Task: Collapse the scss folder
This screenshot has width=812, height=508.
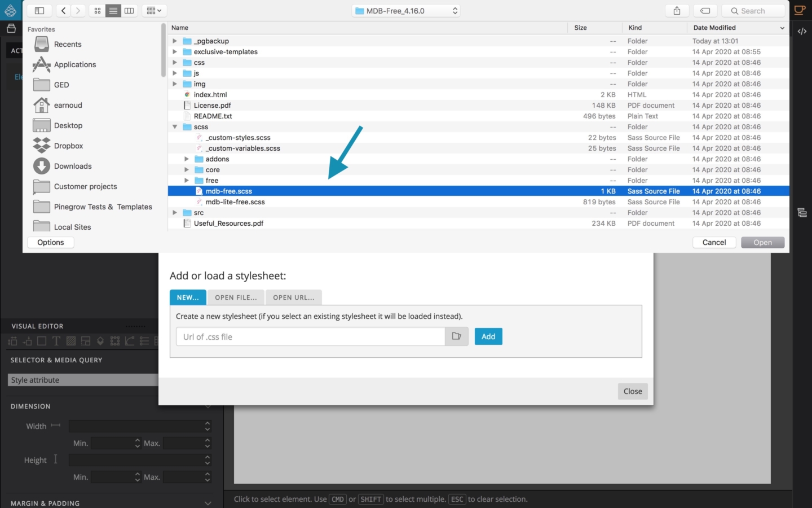Action: coord(175,126)
